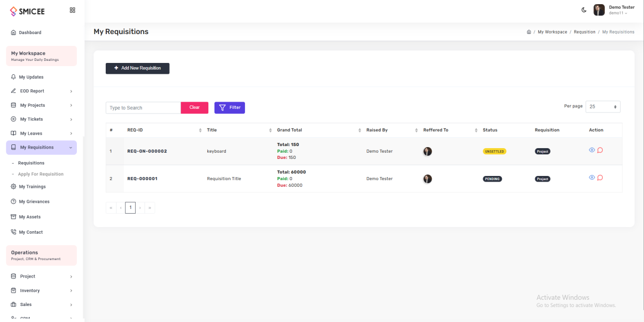Expand My Leaves menu
Image resolution: width=644 pixels, height=322 pixels.
(41, 133)
